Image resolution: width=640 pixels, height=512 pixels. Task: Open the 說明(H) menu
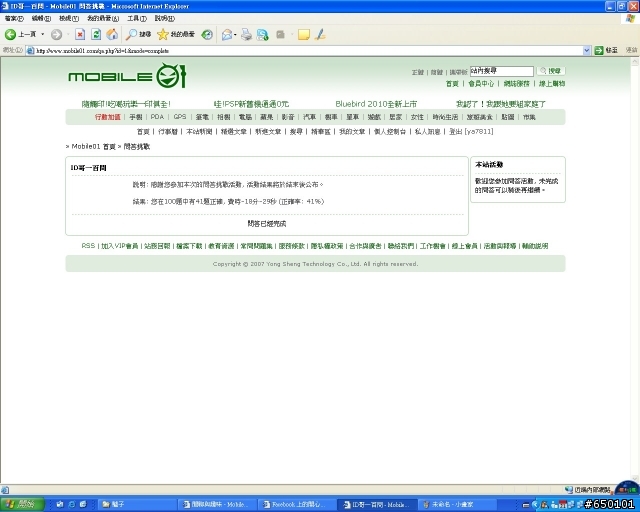click(x=164, y=18)
